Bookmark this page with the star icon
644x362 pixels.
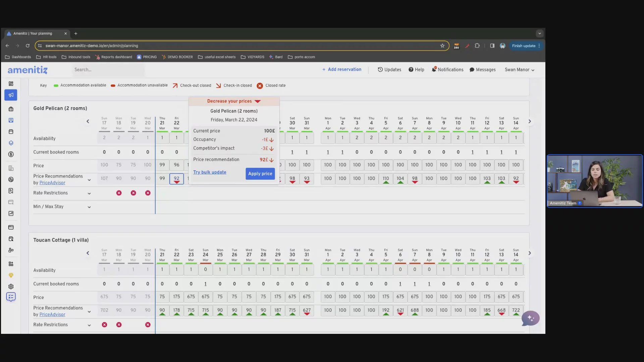point(442,46)
